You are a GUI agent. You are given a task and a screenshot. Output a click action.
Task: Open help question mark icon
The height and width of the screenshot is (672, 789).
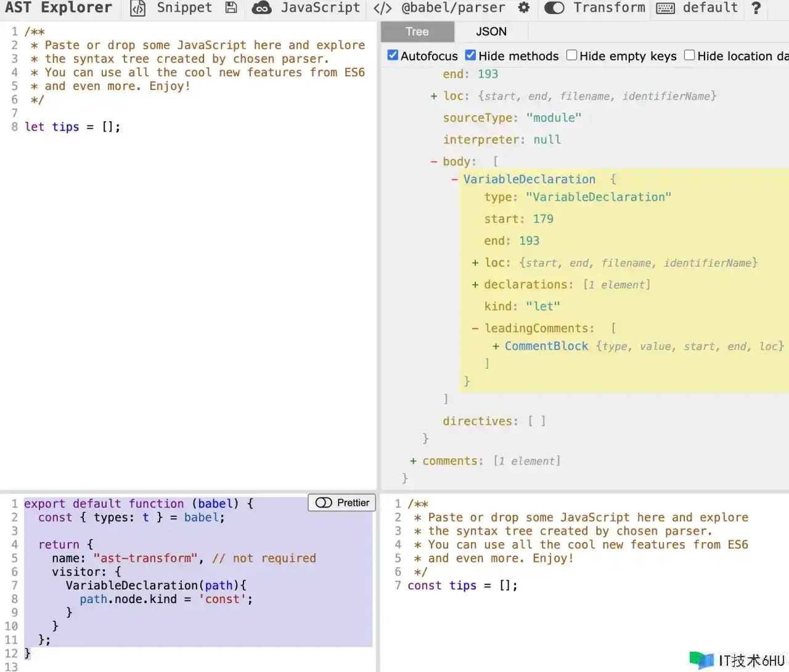[x=756, y=8]
